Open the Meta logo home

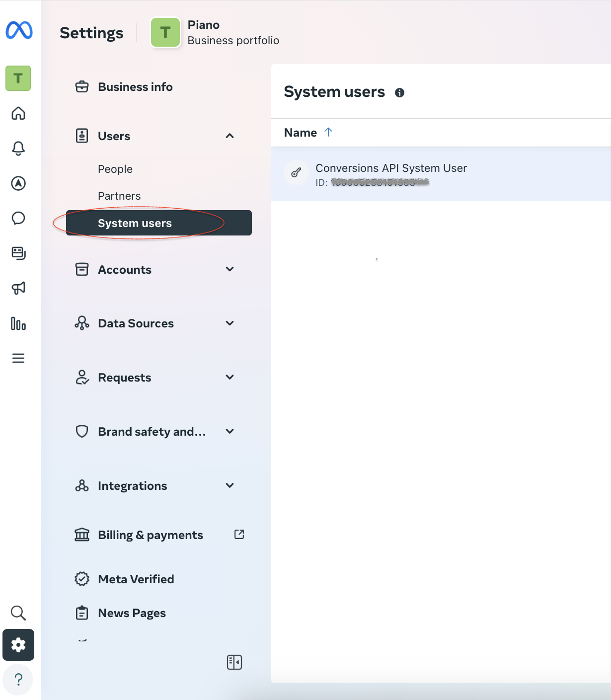[x=19, y=30]
